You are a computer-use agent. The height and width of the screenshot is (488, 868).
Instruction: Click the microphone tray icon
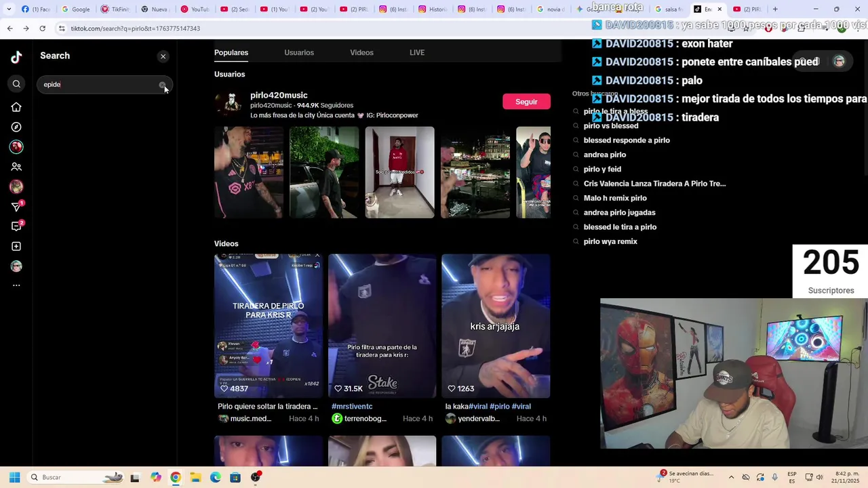(x=774, y=477)
